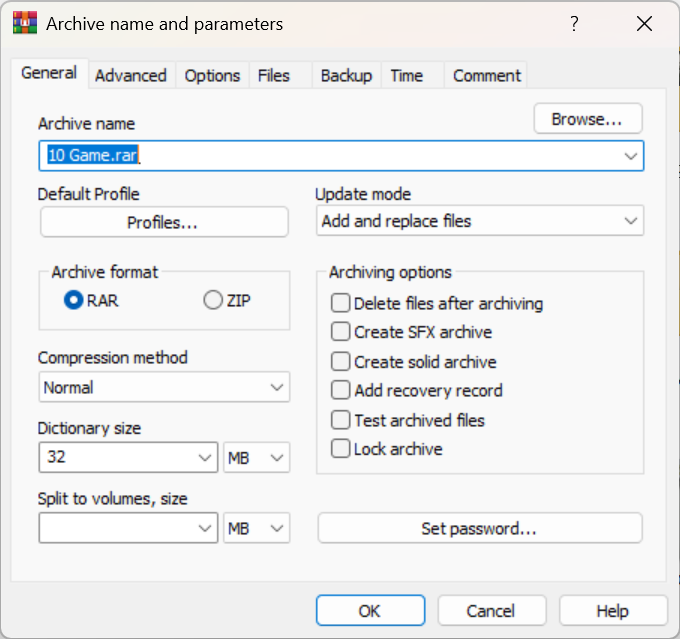Open the Dictionary size value dropdown
Image resolution: width=680 pixels, height=639 pixels.
click(128, 457)
